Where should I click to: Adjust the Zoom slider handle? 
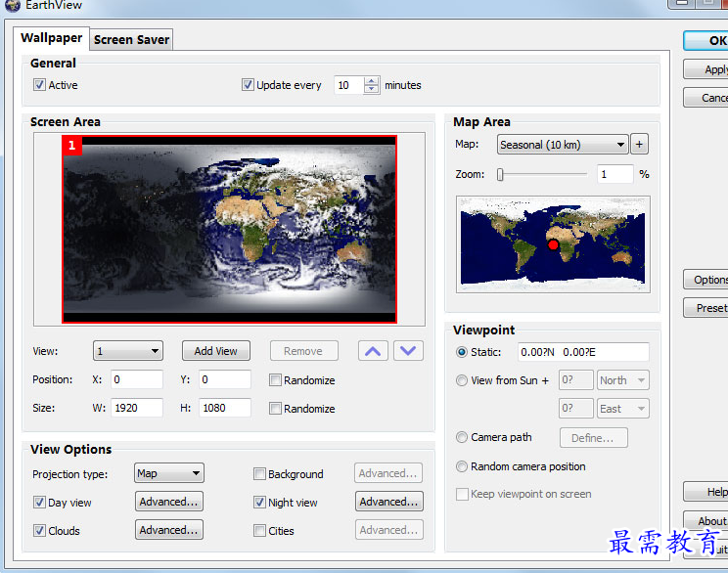[x=500, y=174]
